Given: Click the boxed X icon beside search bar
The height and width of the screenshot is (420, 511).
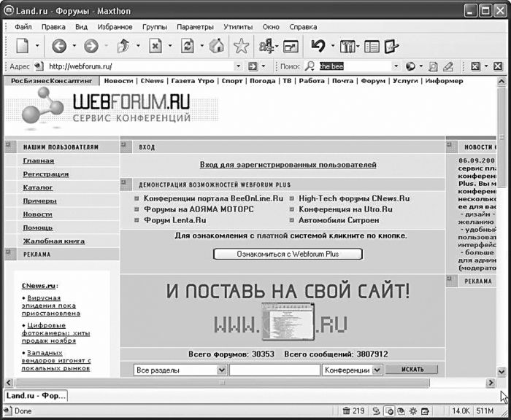Looking at the screenshot, I should [x=475, y=66].
